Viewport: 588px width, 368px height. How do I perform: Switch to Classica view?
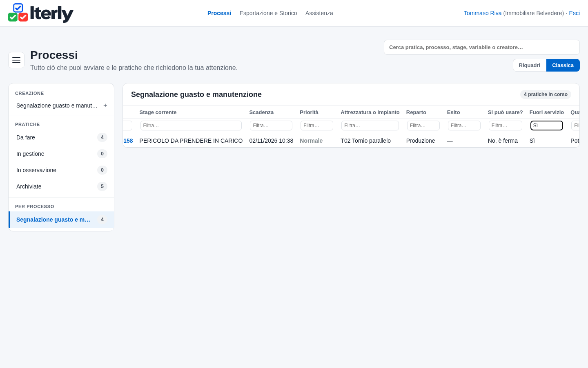(x=563, y=65)
